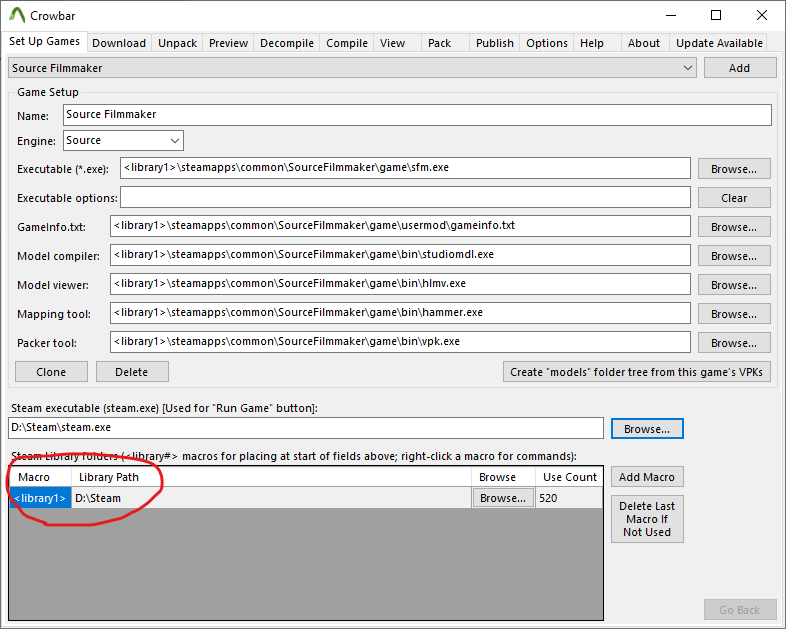The image size is (786, 629).
Task: Close the Crowbar window
Action: click(x=762, y=16)
